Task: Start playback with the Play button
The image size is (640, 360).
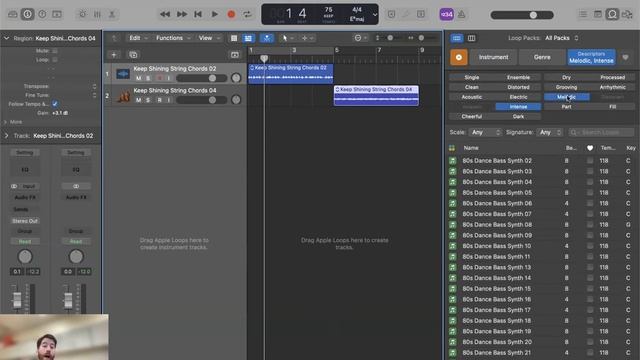Action: 214,14
